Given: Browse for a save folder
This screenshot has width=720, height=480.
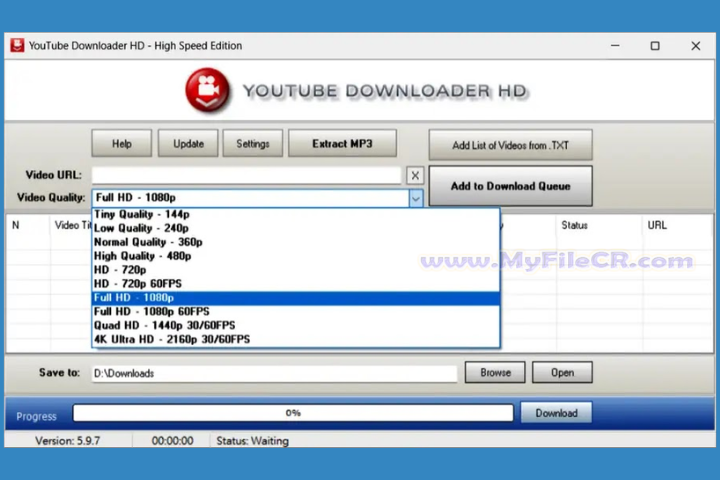Looking at the screenshot, I should coord(495,372).
